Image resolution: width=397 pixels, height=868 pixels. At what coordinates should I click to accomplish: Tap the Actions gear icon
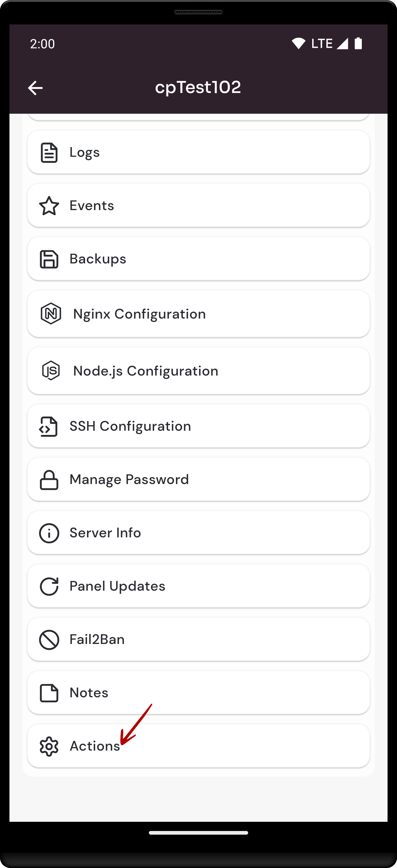click(49, 746)
